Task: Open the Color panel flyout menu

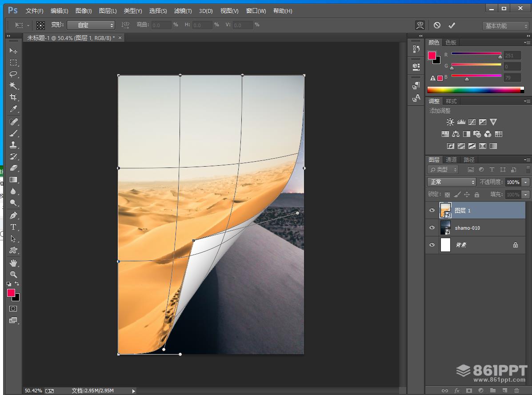Action: 527,42
